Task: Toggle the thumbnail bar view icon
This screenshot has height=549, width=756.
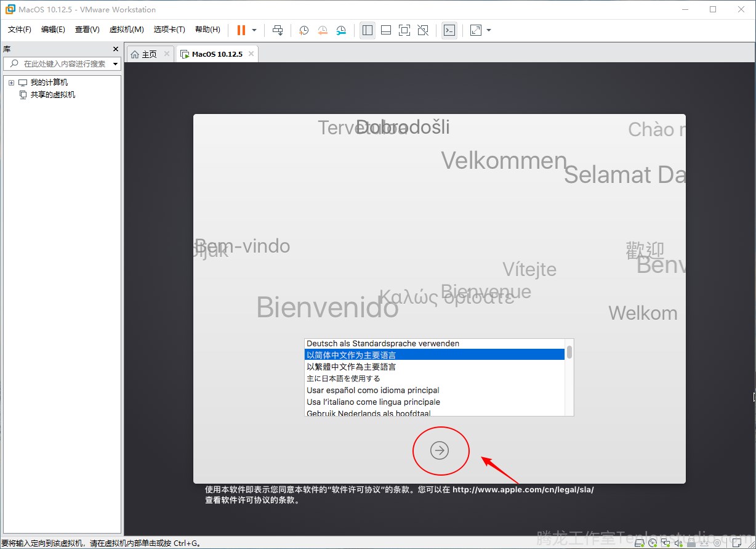Action: click(x=386, y=30)
